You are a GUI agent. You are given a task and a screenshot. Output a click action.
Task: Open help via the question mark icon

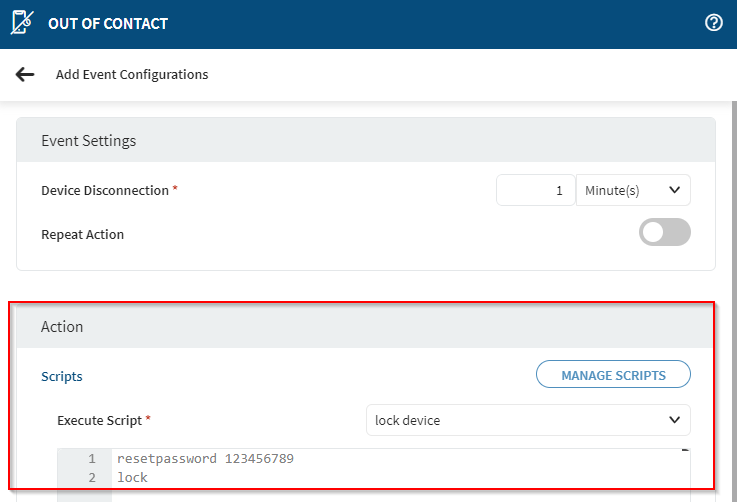(x=714, y=23)
